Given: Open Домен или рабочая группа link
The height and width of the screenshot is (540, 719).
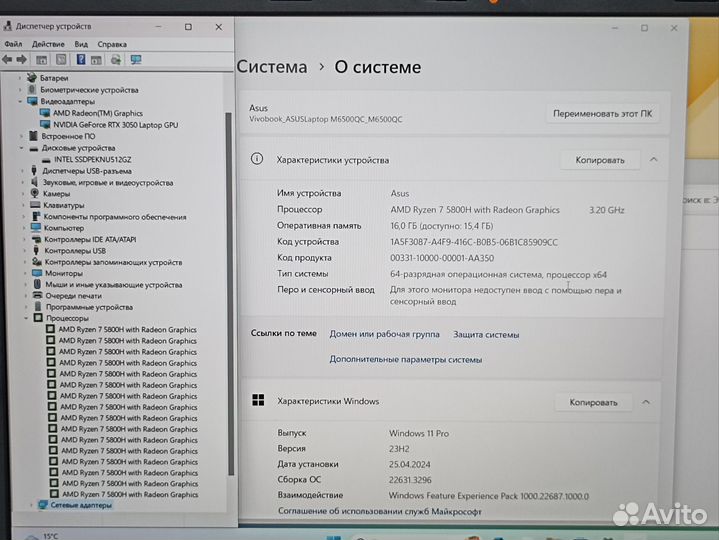Looking at the screenshot, I should pyautogui.click(x=384, y=334).
